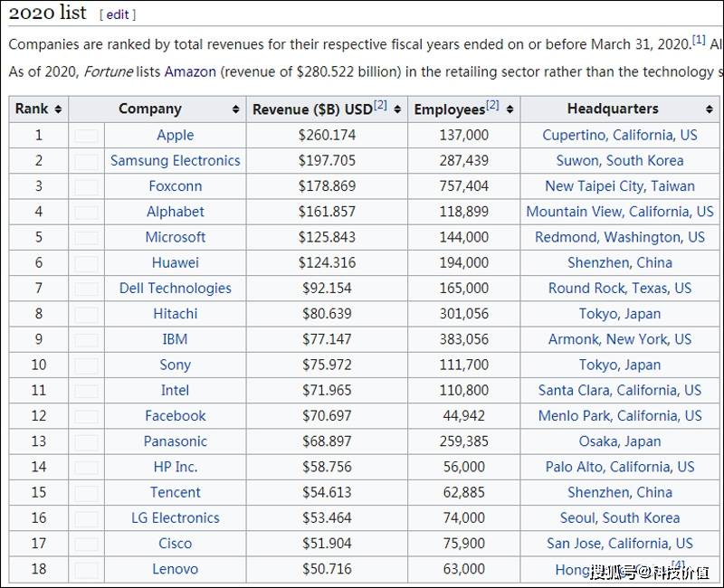Sort by Revenue using header arrows
The height and width of the screenshot is (588, 724).
397,109
